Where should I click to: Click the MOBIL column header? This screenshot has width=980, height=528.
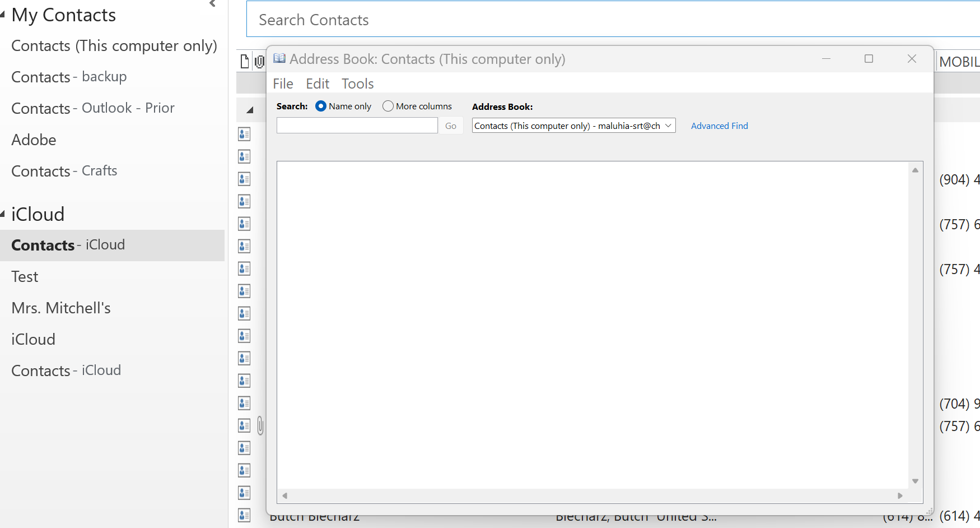959,62
